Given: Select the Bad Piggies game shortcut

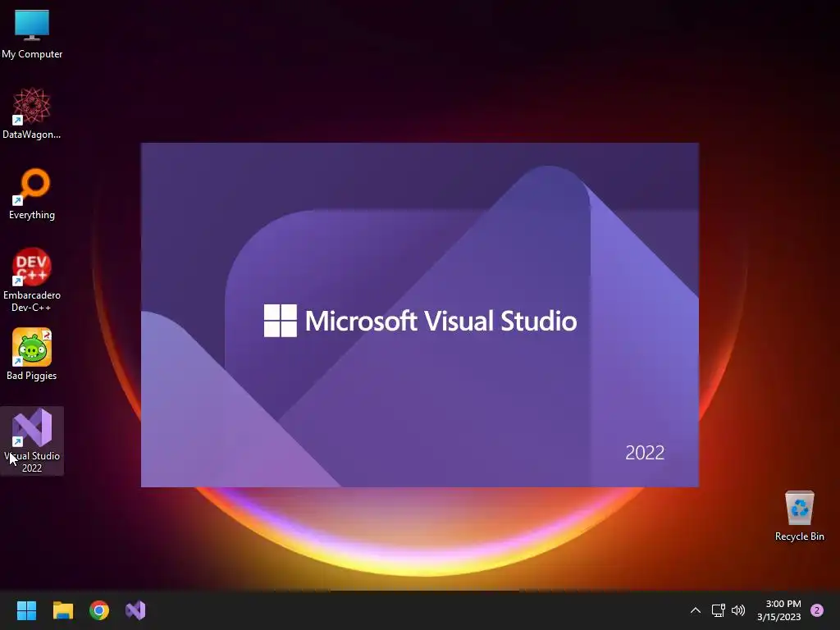Looking at the screenshot, I should click(32, 354).
